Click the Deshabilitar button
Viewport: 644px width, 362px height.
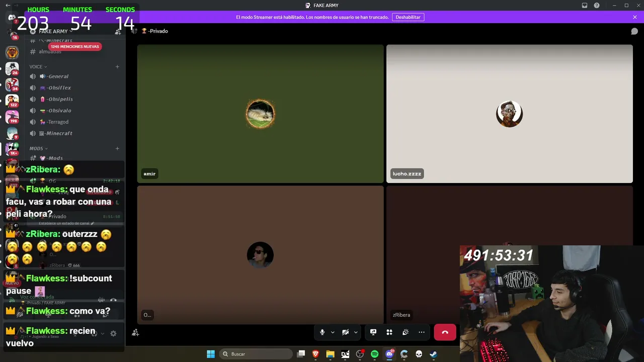408,17
